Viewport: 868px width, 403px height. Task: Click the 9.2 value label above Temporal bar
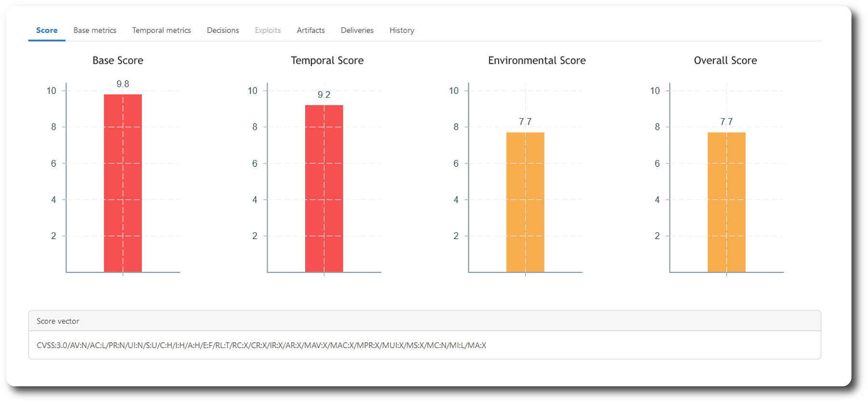(x=324, y=95)
